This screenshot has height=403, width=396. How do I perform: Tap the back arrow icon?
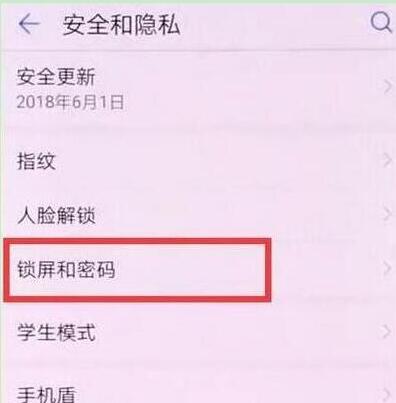click(29, 24)
